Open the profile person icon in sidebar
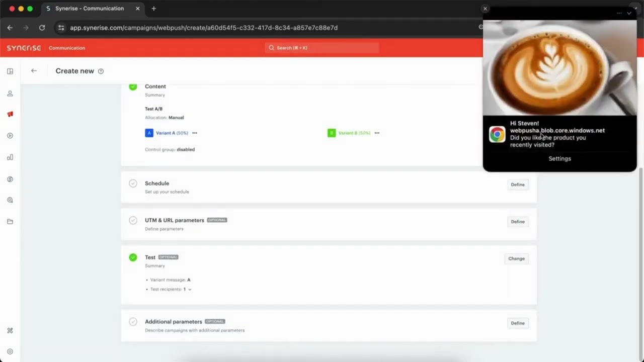 pos(10,94)
